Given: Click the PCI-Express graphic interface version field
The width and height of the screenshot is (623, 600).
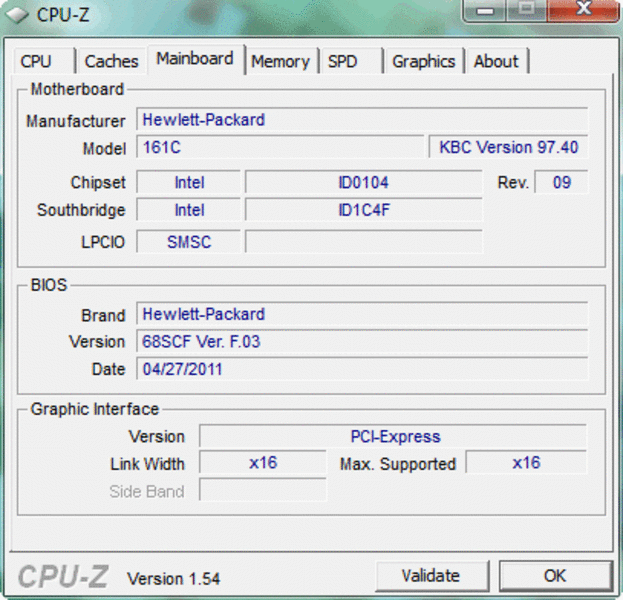Looking at the screenshot, I should [x=393, y=436].
